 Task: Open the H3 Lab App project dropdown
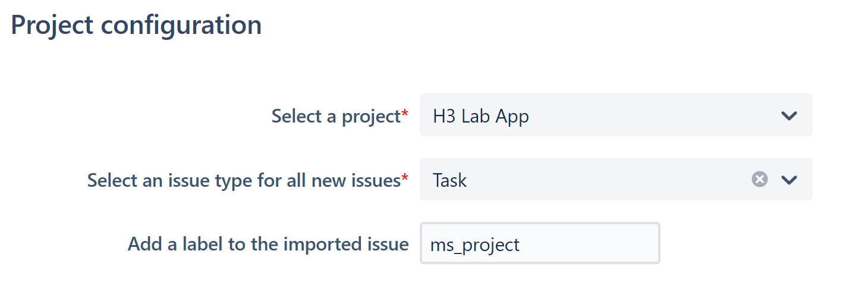click(x=616, y=115)
